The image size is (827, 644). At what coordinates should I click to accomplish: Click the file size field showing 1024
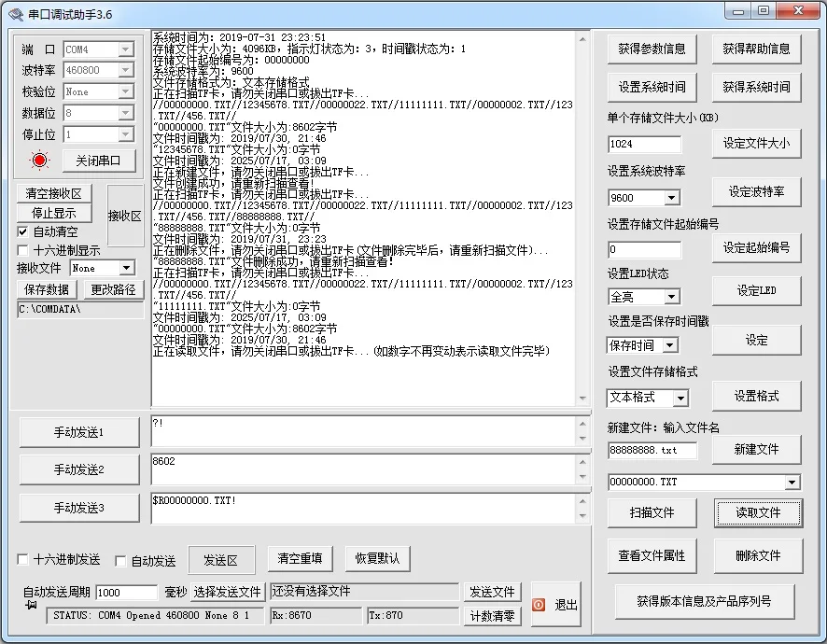coord(644,144)
